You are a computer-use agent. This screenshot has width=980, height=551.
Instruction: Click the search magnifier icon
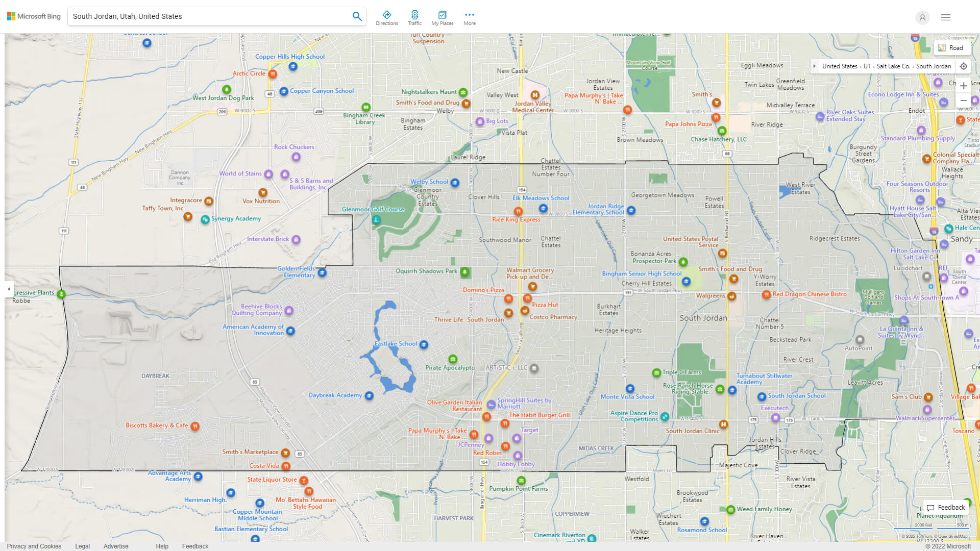(357, 16)
